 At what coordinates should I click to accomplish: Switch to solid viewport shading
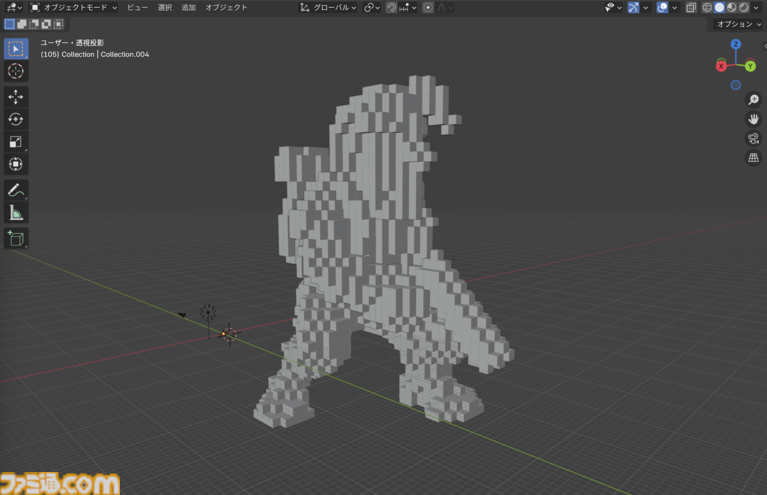(x=719, y=7)
